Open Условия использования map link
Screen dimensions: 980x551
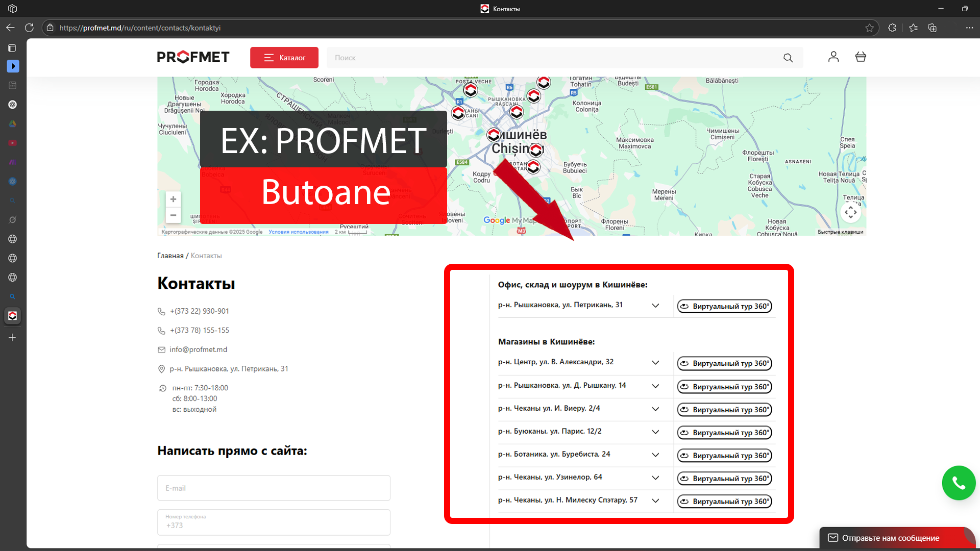[x=299, y=232]
